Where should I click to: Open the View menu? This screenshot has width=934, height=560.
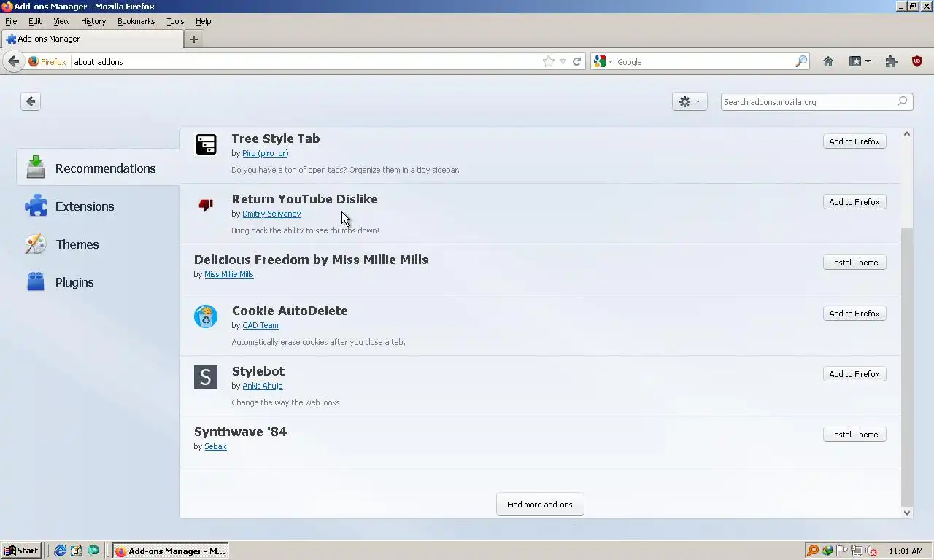(61, 21)
